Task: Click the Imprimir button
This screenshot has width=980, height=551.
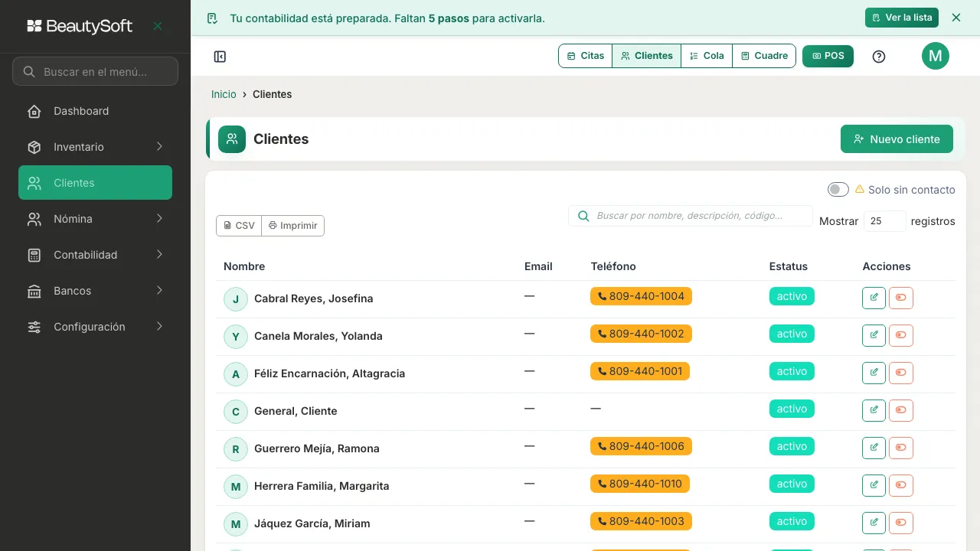Action: pyautogui.click(x=293, y=226)
